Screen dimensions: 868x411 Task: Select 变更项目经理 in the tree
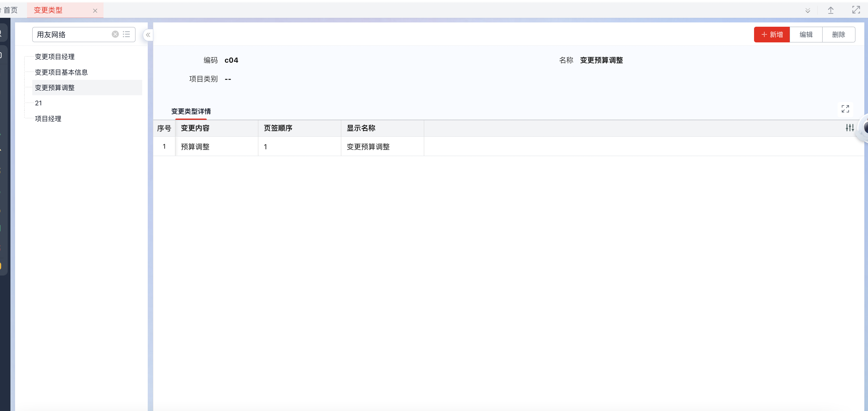pyautogui.click(x=55, y=57)
